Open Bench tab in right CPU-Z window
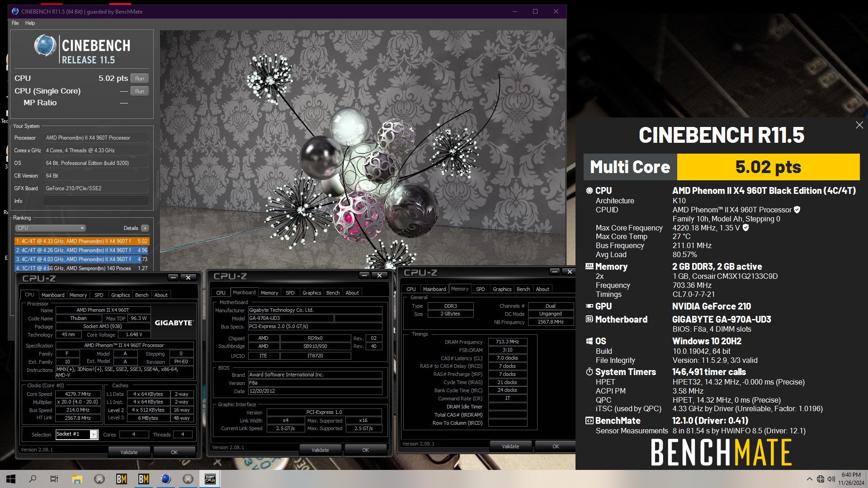The width and height of the screenshot is (868, 488). point(523,289)
